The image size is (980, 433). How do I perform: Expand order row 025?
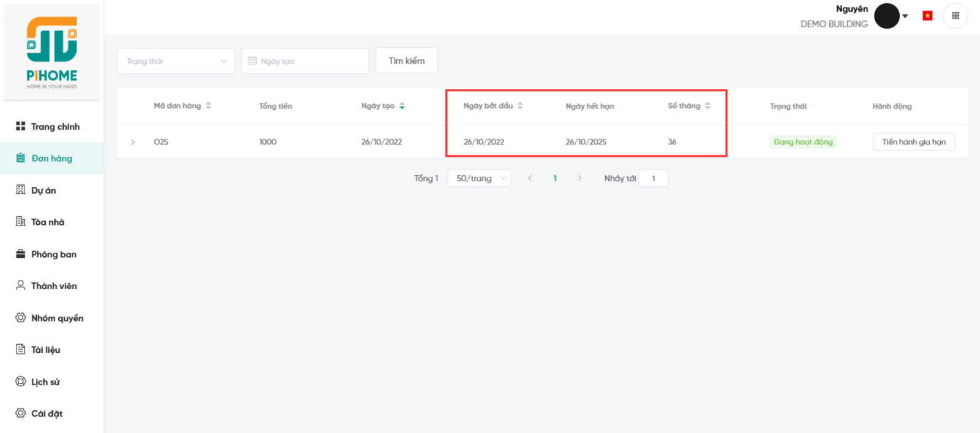[133, 142]
